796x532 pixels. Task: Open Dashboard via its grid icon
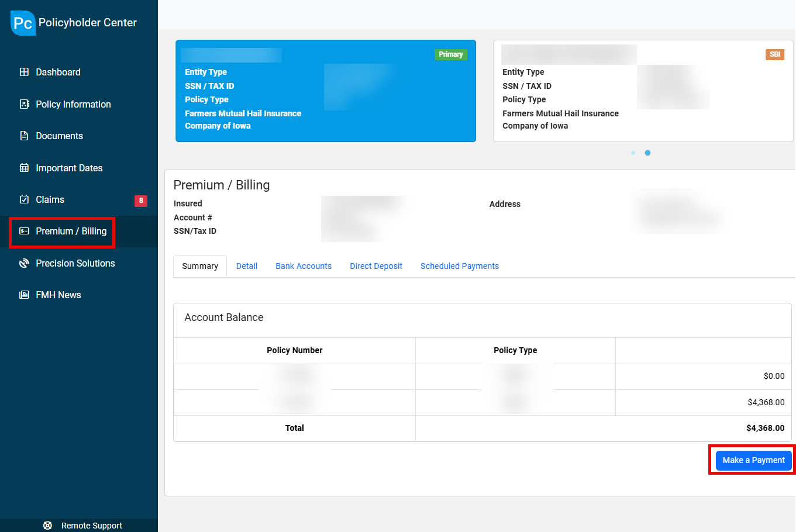tap(24, 72)
